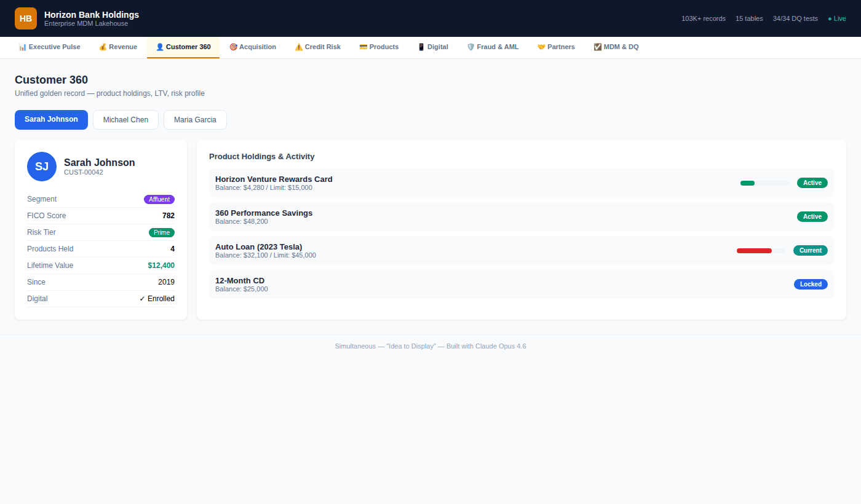Select the Maria Garcia customer button
Screen dimensions: 861x504
(195, 120)
